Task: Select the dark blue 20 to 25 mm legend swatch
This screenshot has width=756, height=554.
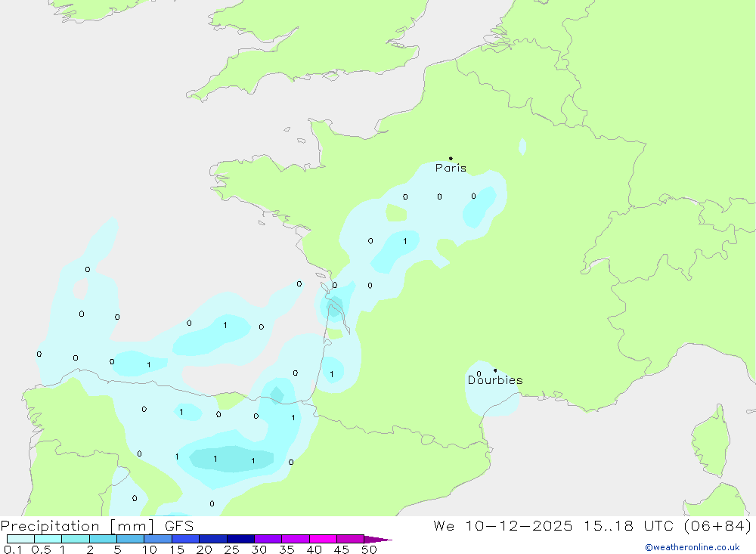Action: click(x=212, y=539)
